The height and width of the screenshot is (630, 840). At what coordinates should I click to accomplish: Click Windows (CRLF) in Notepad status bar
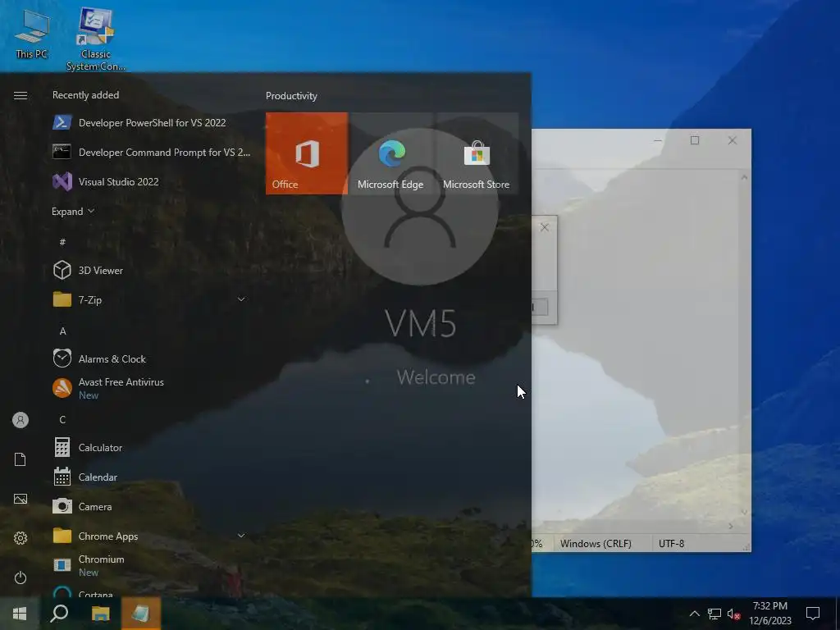point(596,543)
